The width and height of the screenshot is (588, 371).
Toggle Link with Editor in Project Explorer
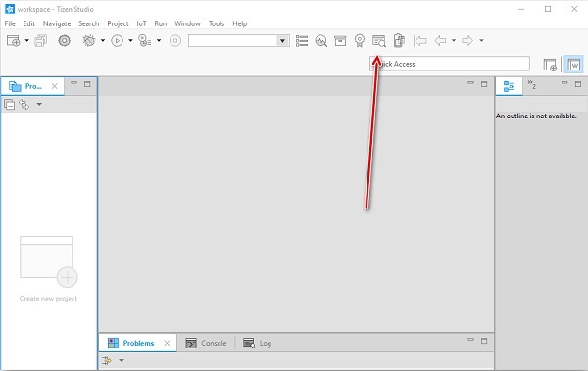[24, 104]
